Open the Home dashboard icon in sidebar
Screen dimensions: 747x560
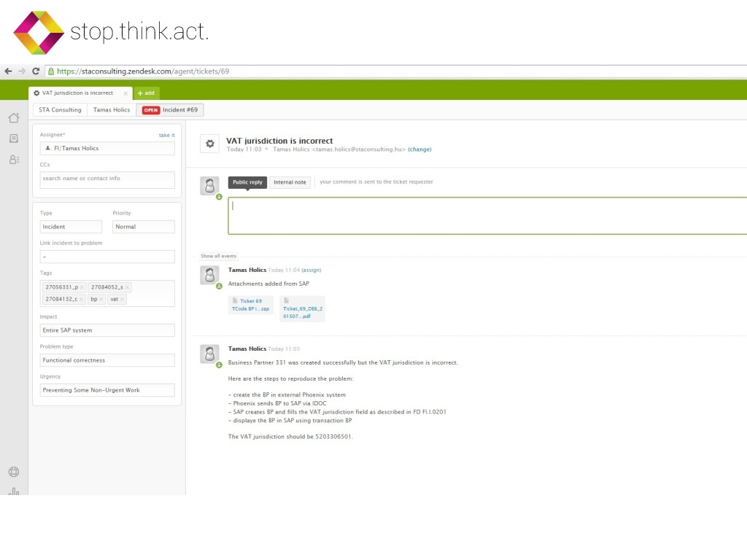13,118
